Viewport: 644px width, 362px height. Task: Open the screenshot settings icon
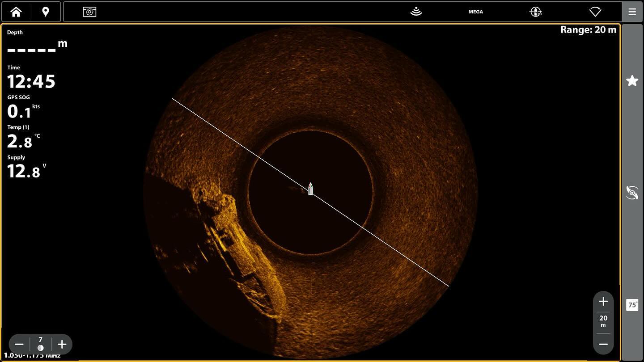[x=89, y=12]
